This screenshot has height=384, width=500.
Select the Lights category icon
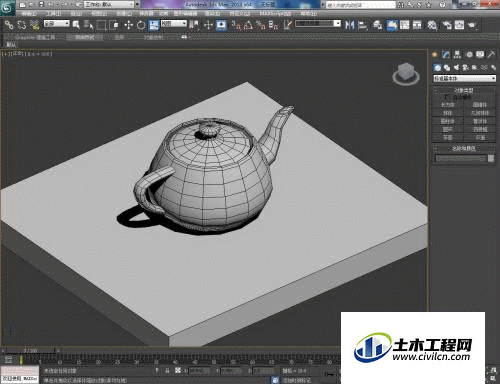(x=456, y=68)
